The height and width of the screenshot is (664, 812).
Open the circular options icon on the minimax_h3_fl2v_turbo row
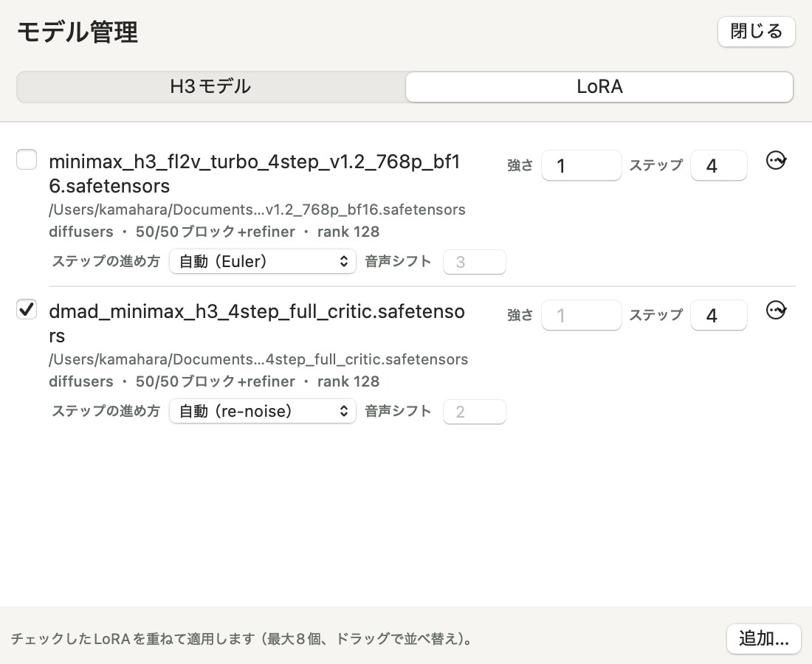coord(776,160)
